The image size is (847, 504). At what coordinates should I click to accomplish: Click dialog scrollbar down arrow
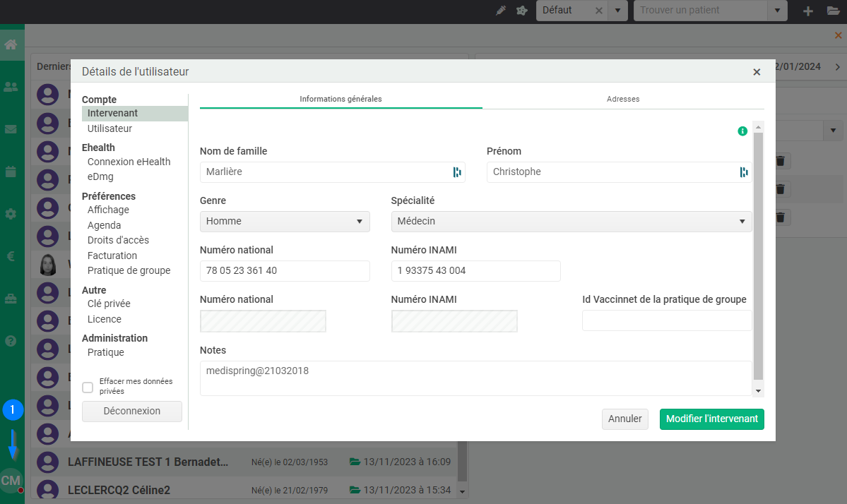(x=759, y=391)
